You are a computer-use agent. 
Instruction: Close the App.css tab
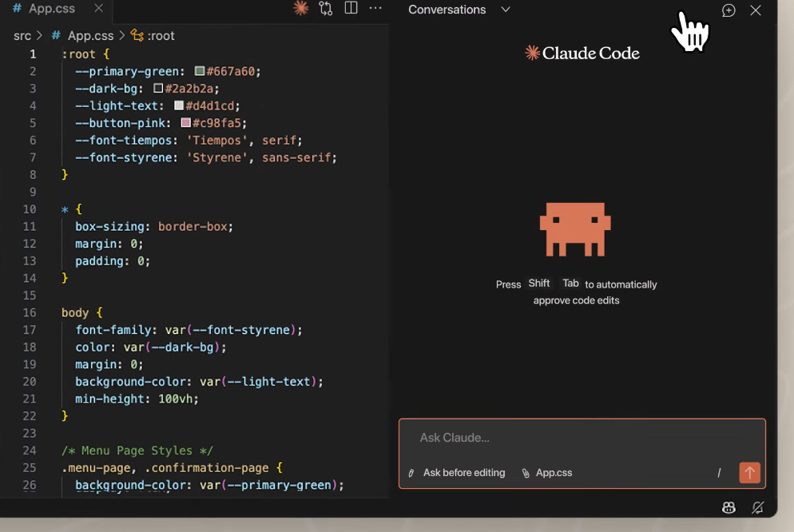99,8
